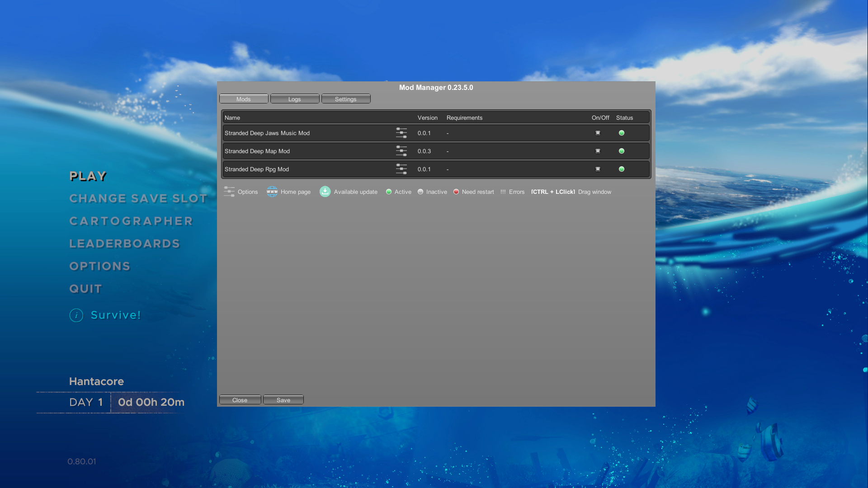Viewport: 868px width, 488px height.
Task: Click the Stranded Deep Map Mod name row
Action: point(257,151)
